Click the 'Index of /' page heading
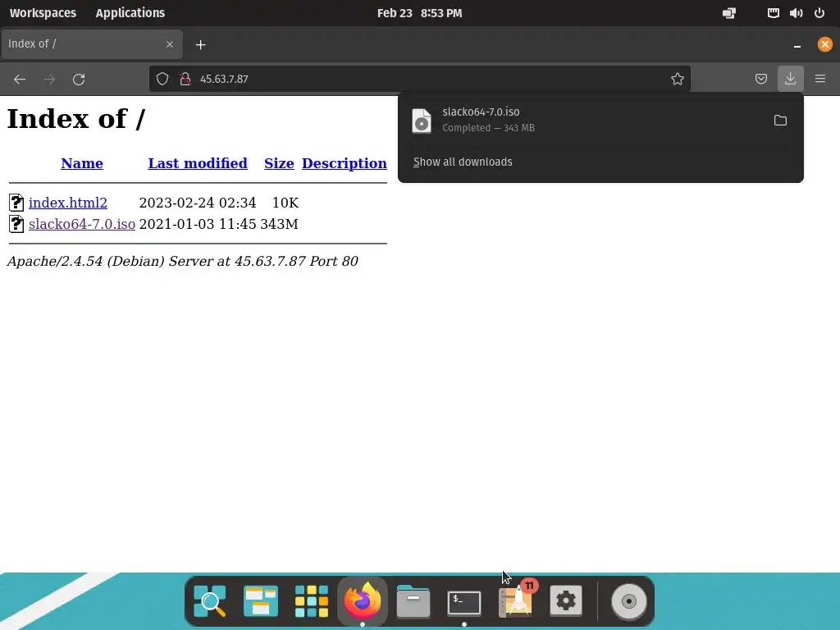Viewport: 840px width, 630px height. tap(76, 119)
